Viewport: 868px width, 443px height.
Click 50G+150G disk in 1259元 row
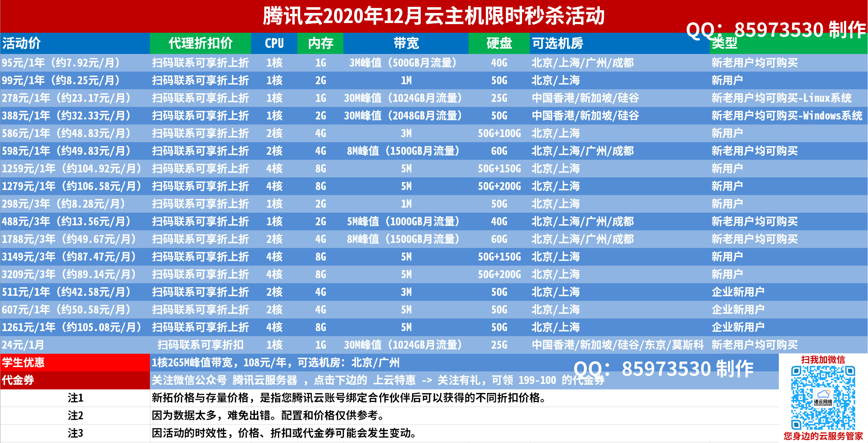point(499,169)
